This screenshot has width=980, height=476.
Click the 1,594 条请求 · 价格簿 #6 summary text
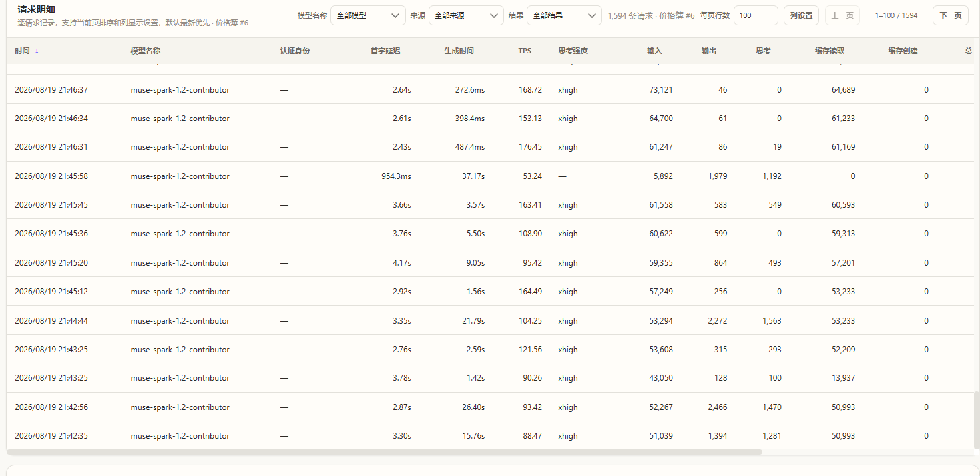(651, 15)
